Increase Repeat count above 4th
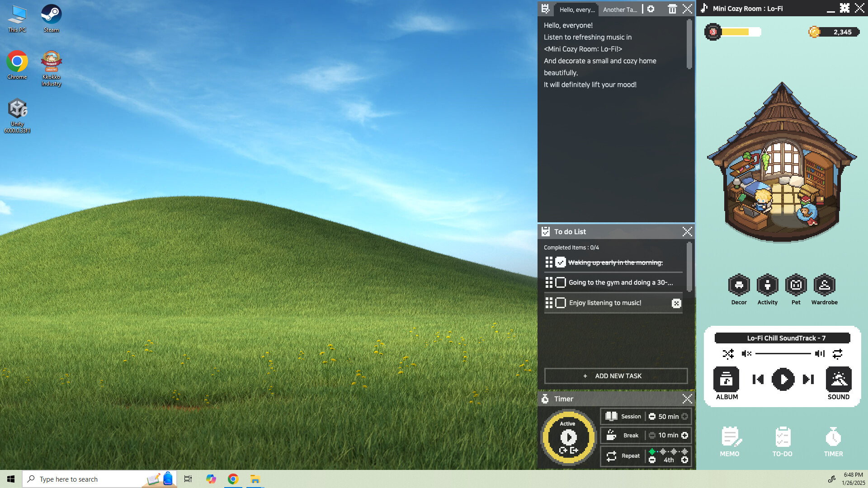Viewport: 868px width, 488px height. [684, 460]
